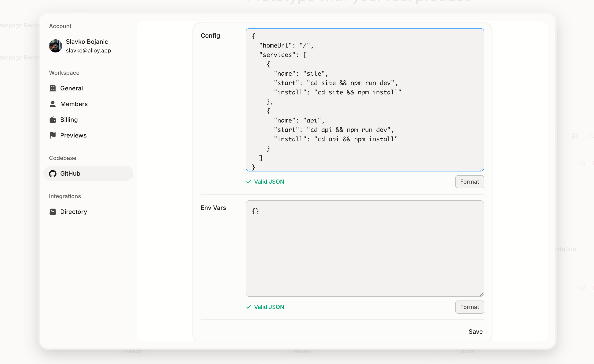Viewport: 594px width, 364px height.
Task: Select the Previews flag icon
Action: point(53,135)
